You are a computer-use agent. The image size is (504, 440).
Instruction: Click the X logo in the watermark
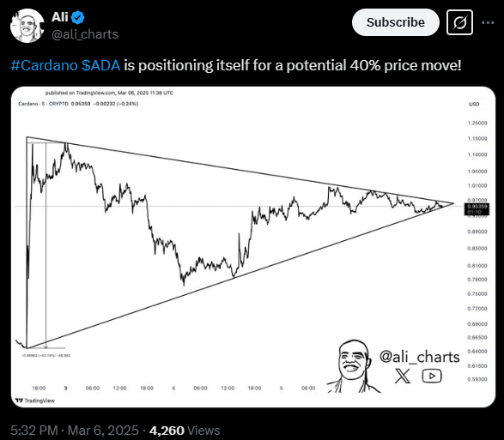click(x=403, y=376)
